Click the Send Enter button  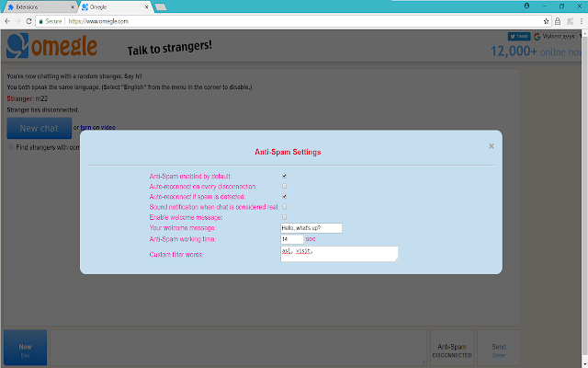[x=499, y=348]
